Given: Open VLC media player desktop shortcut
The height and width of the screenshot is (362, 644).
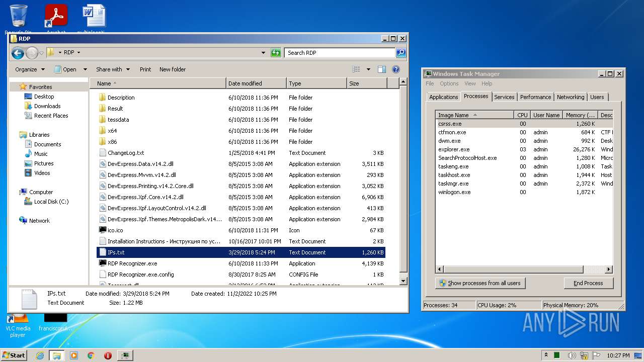Looking at the screenshot, I should (x=18, y=325).
